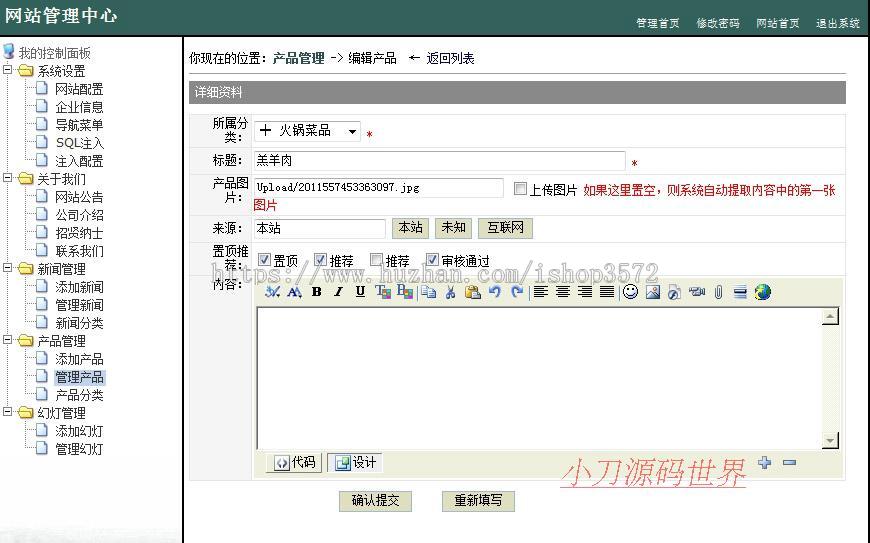Click the 重新填写 reset button

click(x=478, y=501)
